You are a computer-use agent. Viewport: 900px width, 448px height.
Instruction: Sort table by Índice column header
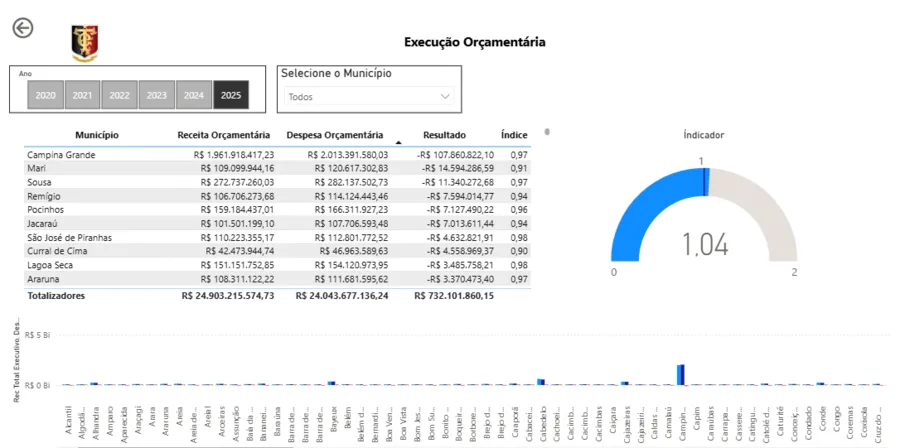(514, 134)
